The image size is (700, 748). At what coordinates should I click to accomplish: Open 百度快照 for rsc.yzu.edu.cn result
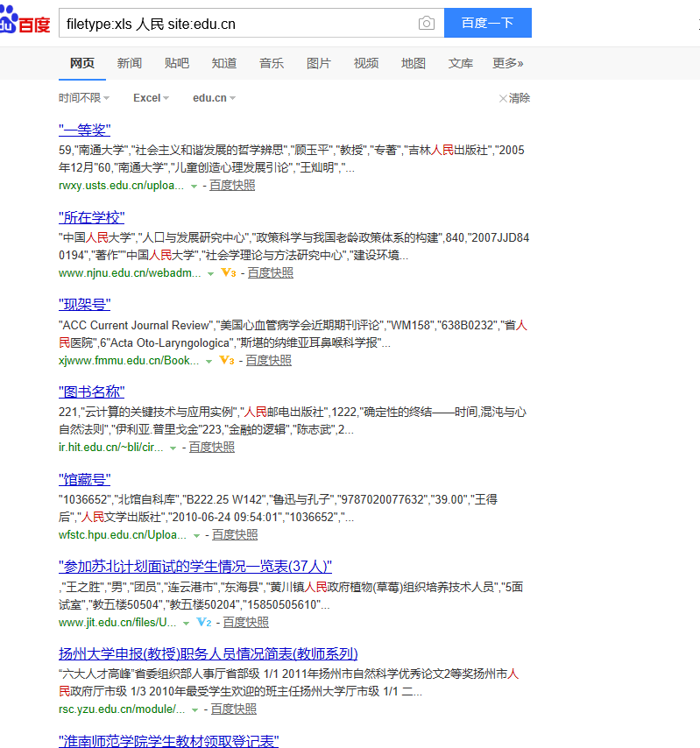click(x=234, y=709)
